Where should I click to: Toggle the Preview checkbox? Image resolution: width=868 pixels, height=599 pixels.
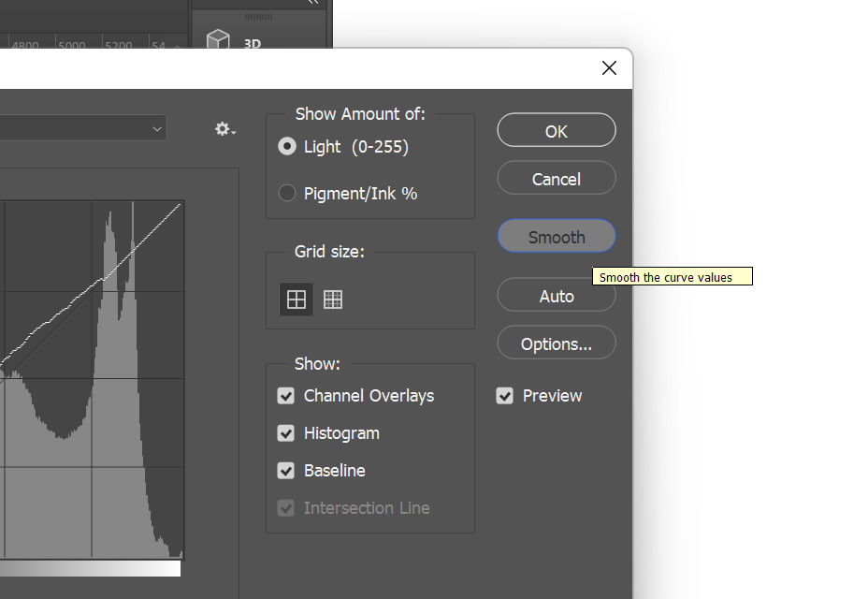point(505,396)
